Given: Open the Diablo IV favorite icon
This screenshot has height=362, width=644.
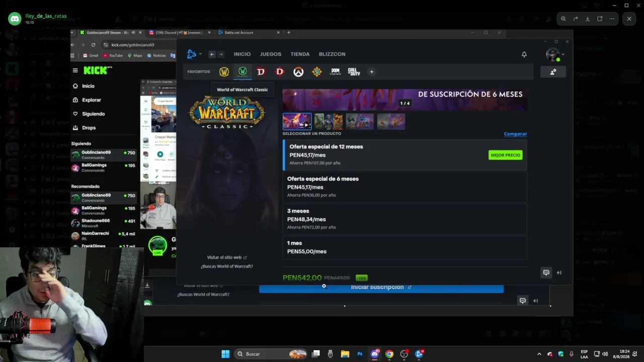Looking at the screenshot, I should coord(261,72).
